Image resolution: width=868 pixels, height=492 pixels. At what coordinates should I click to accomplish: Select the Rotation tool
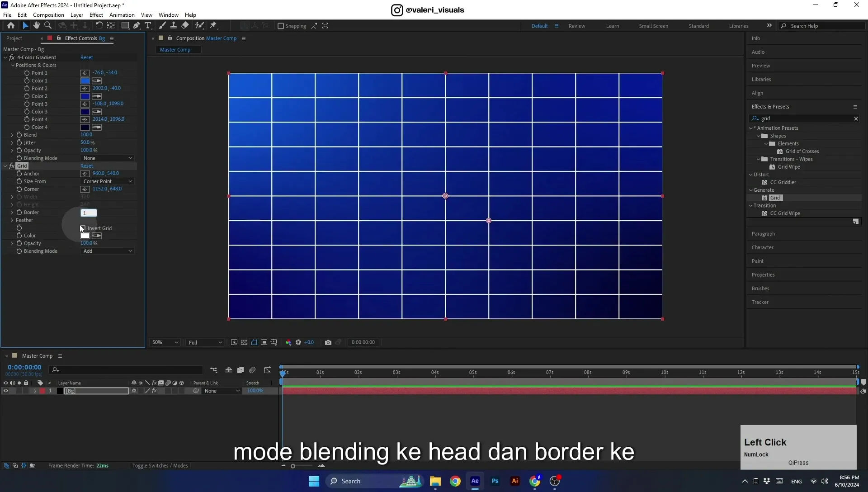99,26
